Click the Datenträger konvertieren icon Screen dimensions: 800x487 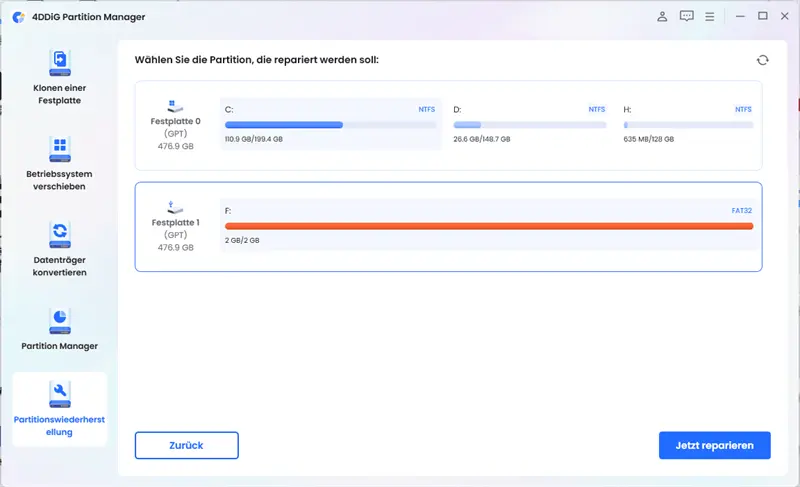pyautogui.click(x=60, y=235)
